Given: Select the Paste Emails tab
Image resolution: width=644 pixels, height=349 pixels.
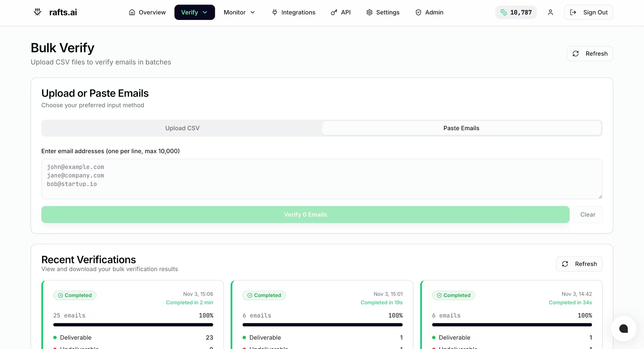Looking at the screenshot, I should [x=461, y=128].
